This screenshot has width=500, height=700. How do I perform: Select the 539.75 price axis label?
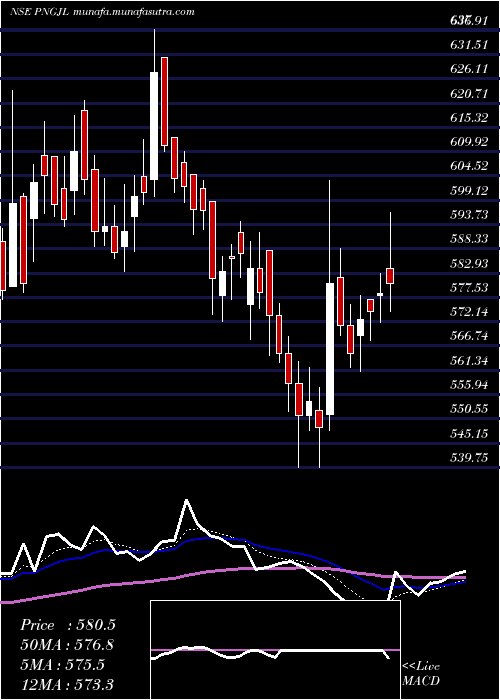click(469, 458)
